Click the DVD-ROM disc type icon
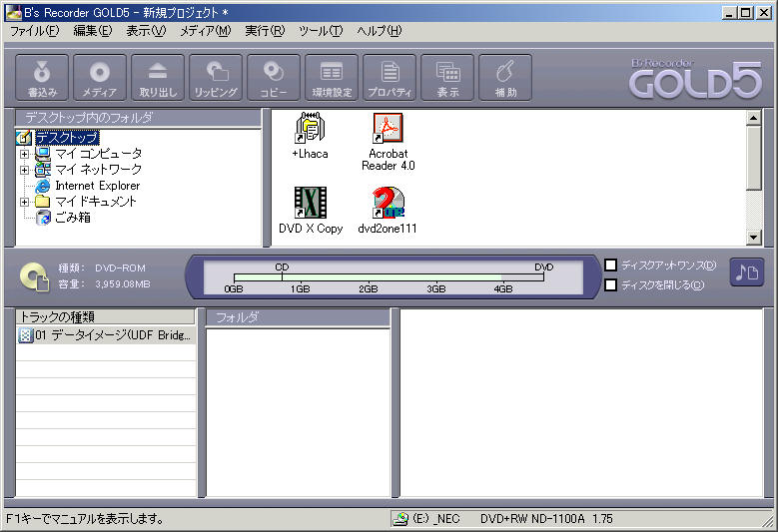The height and width of the screenshot is (532, 778). click(34, 276)
